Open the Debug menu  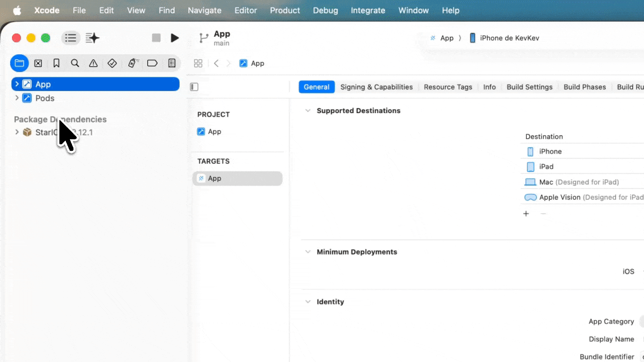[326, 10]
